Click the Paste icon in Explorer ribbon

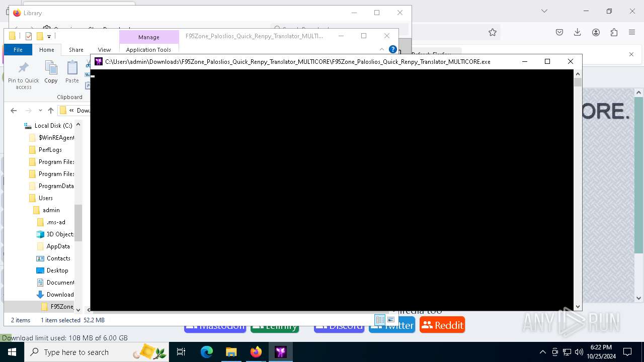[72, 72]
